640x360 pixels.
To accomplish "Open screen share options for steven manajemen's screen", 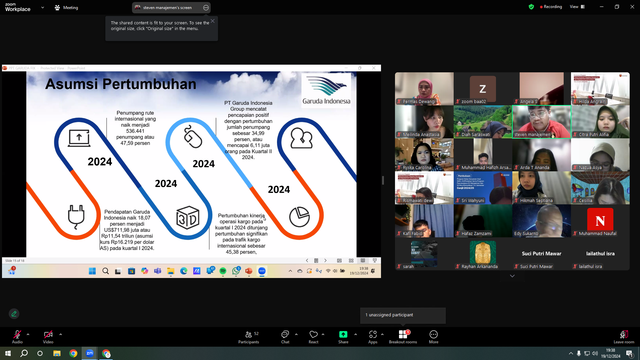I will [206, 7].
